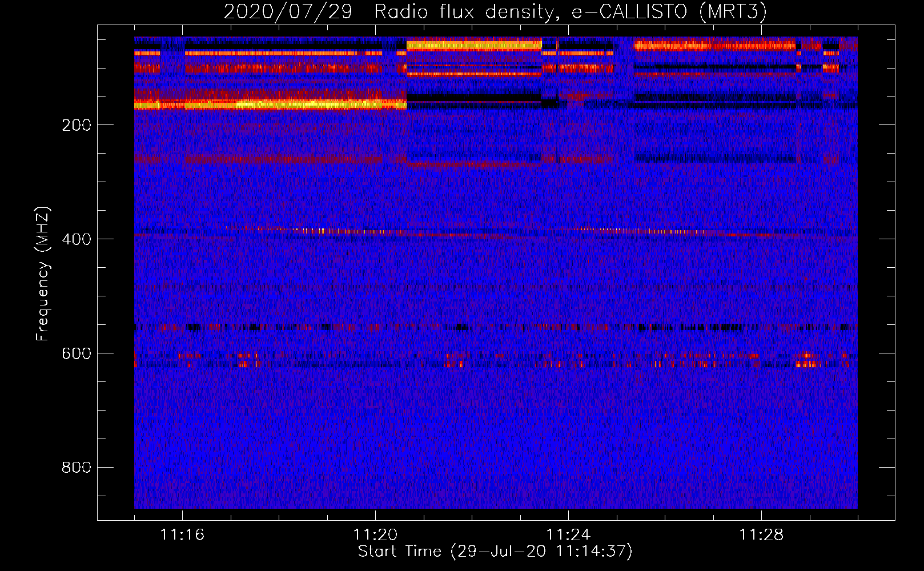Select the '400' frequency axis label
This screenshot has height=571, width=924.
pyautogui.click(x=76, y=239)
